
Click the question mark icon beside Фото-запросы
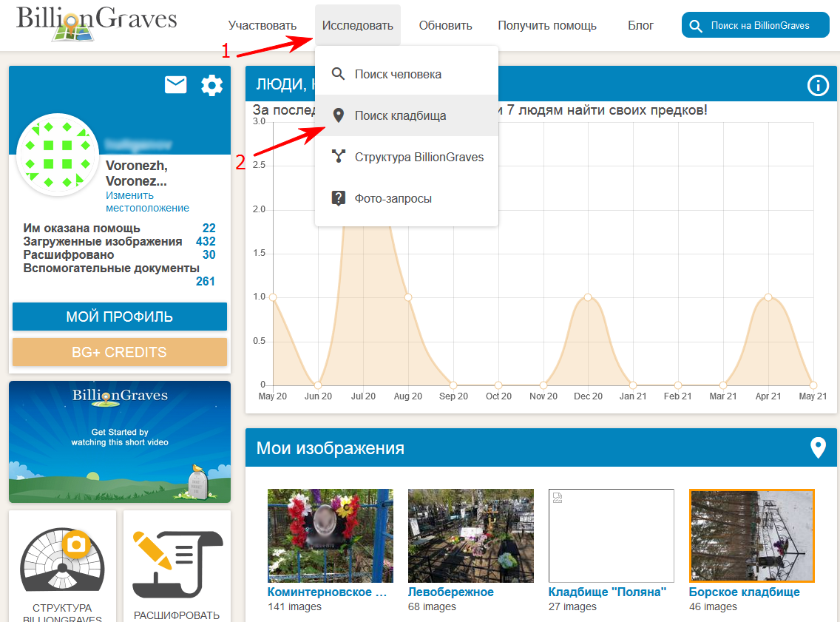pos(338,198)
